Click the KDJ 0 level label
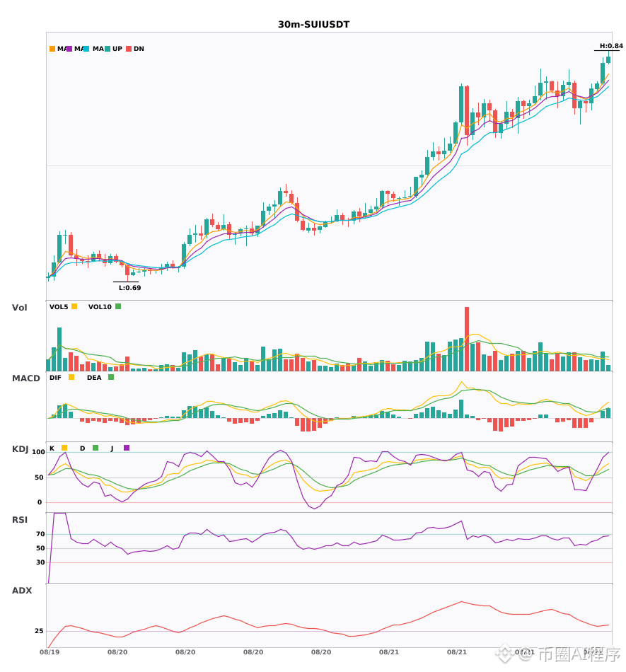The image size is (626, 672). [x=40, y=502]
